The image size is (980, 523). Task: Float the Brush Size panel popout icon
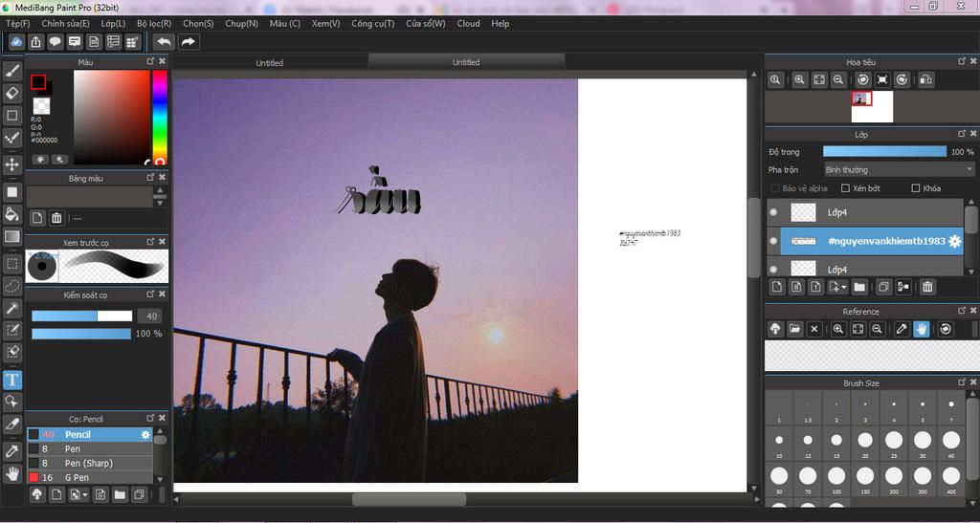click(962, 382)
